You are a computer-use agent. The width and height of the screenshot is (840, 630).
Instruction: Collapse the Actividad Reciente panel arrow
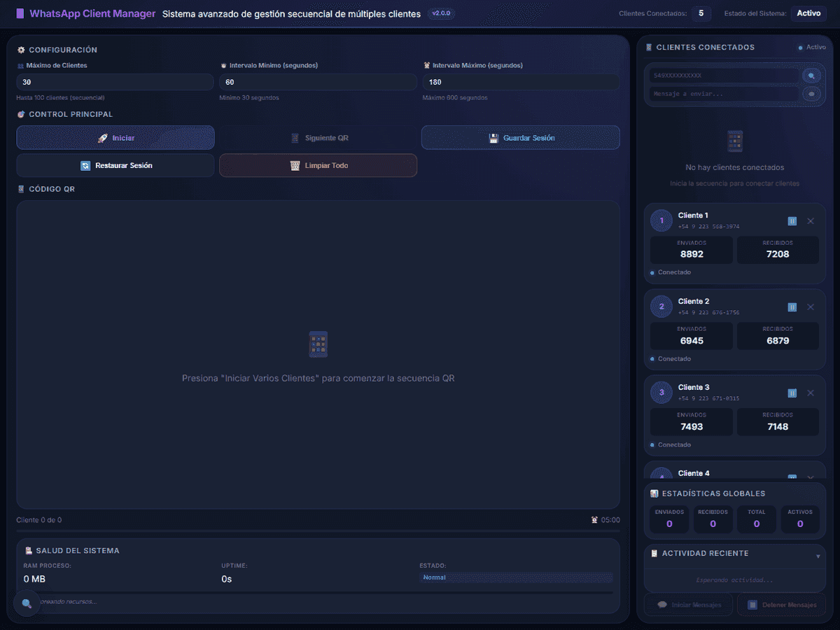(818, 556)
